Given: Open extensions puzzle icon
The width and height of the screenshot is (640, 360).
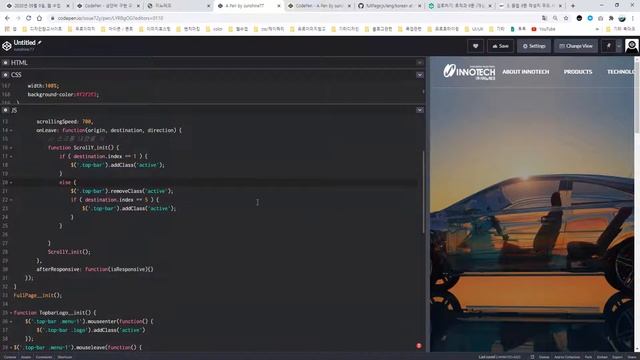Looking at the screenshot, I should pyautogui.click(x=611, y=18).
